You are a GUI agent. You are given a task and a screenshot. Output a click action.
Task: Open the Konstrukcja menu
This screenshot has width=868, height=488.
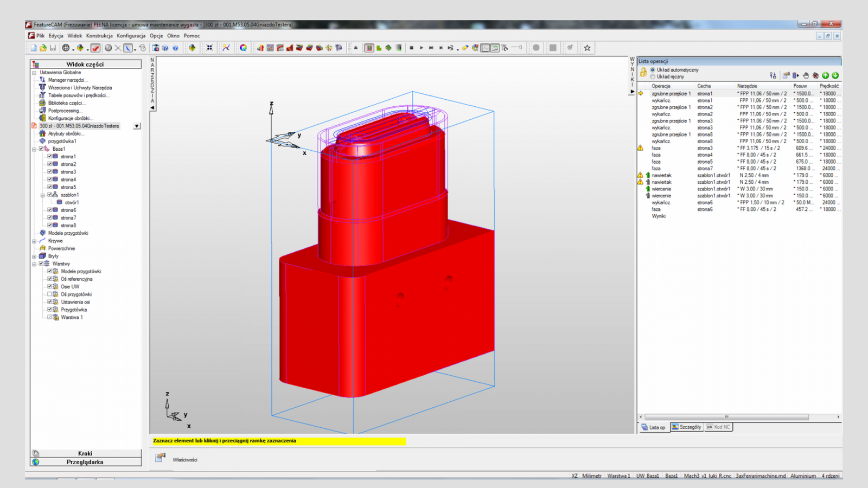99,36
